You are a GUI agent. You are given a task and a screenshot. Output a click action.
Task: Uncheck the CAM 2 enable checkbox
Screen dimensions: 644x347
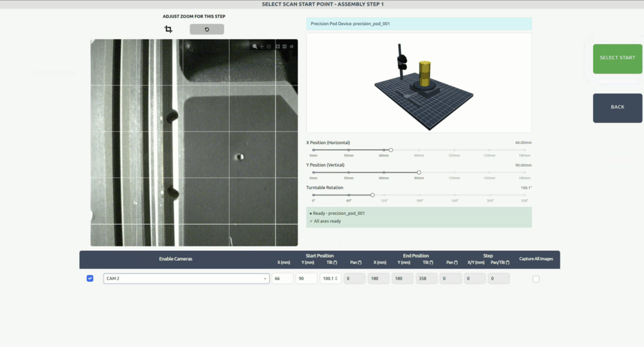pyautogui.click(x=90, y=278)
